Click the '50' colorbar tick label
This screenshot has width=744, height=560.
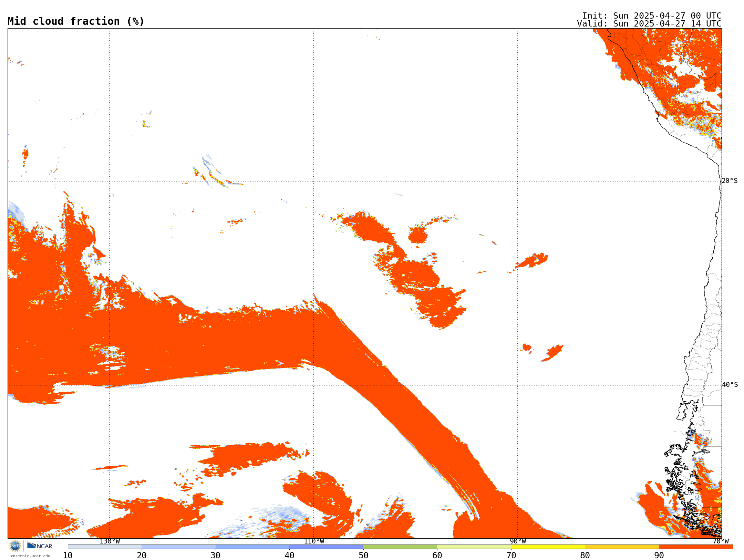point(363,556)
